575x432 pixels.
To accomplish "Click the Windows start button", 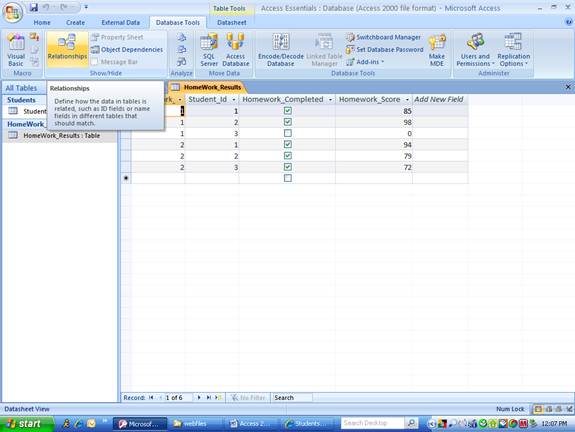I will click(27, 424).
